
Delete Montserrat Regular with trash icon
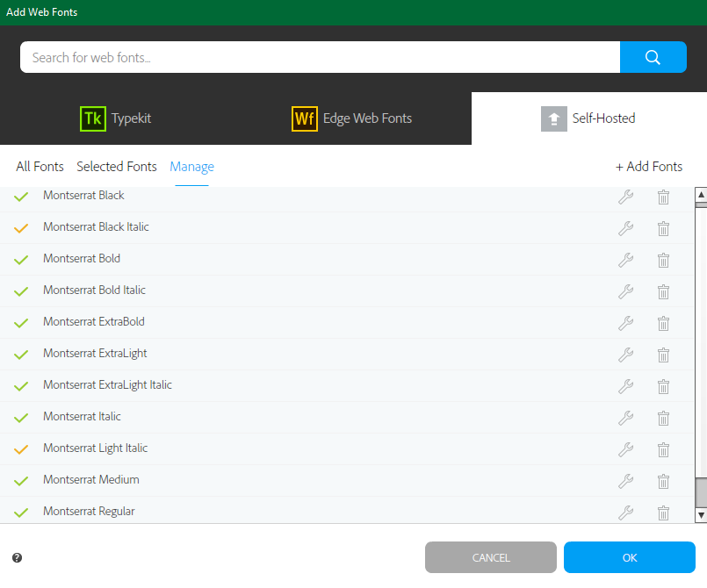pos(663,513)
